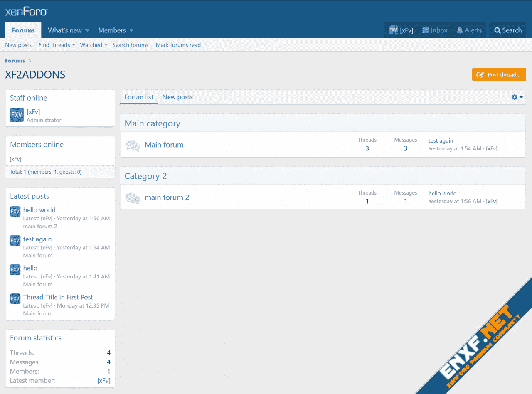The image size is (532, 394).
Task: Click avatar beside 'hello world' latest post
Action: tap(15, 211)
